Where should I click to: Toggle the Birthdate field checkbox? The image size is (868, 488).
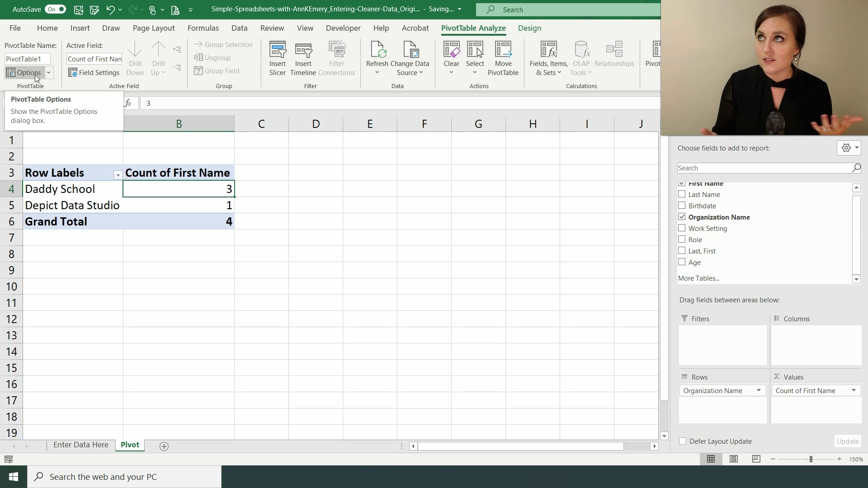click(x=682, y=205)
